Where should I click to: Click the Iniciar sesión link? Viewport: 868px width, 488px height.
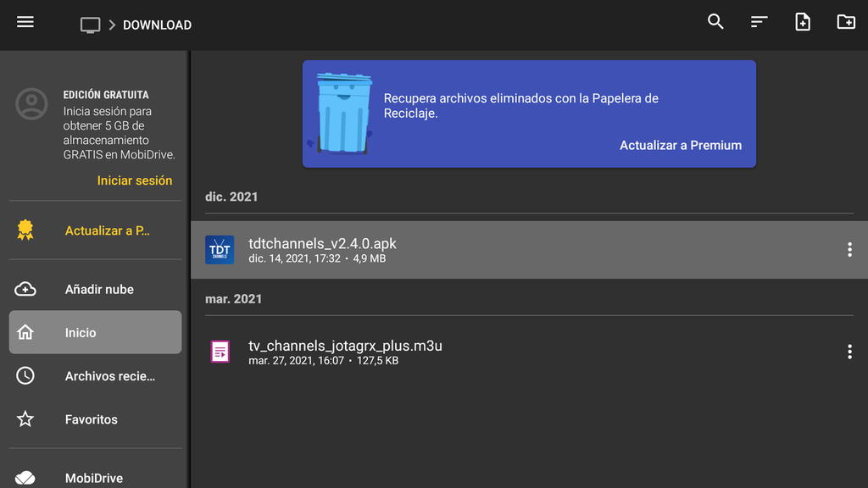(135, 180)
